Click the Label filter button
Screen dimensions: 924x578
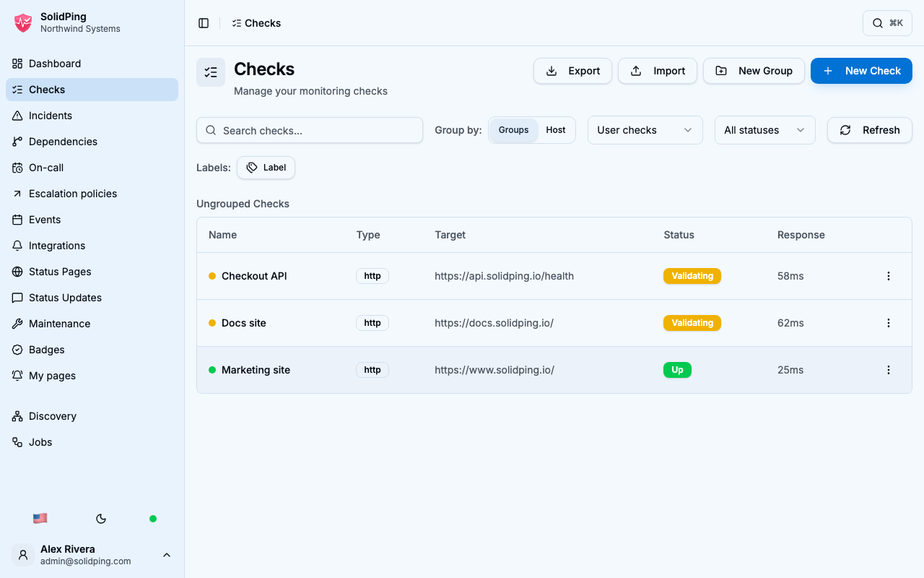point(266,168)
